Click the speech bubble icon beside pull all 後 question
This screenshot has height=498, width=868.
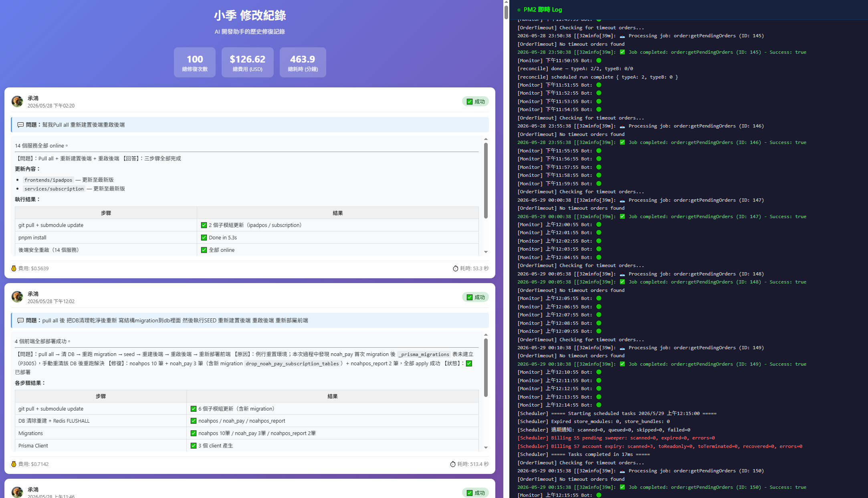20,320
